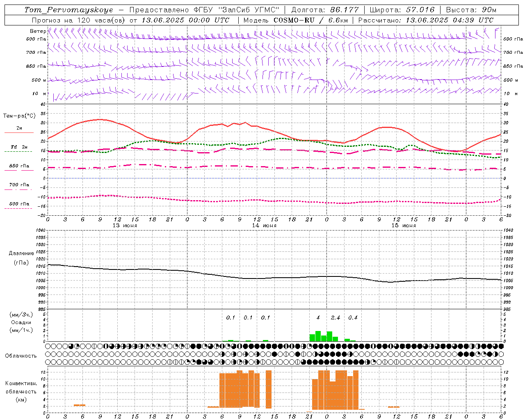Viewport: 525px width, 420px height.
Task: Click '700 гПа' entry in temperature legend
Action: click(x=19, y=185)
